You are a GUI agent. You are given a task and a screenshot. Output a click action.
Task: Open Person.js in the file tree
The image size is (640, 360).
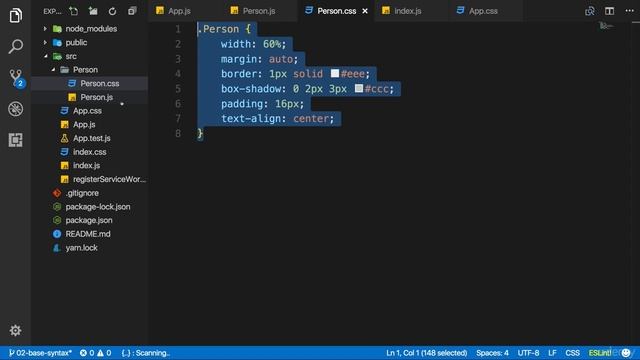coord(90,97)
